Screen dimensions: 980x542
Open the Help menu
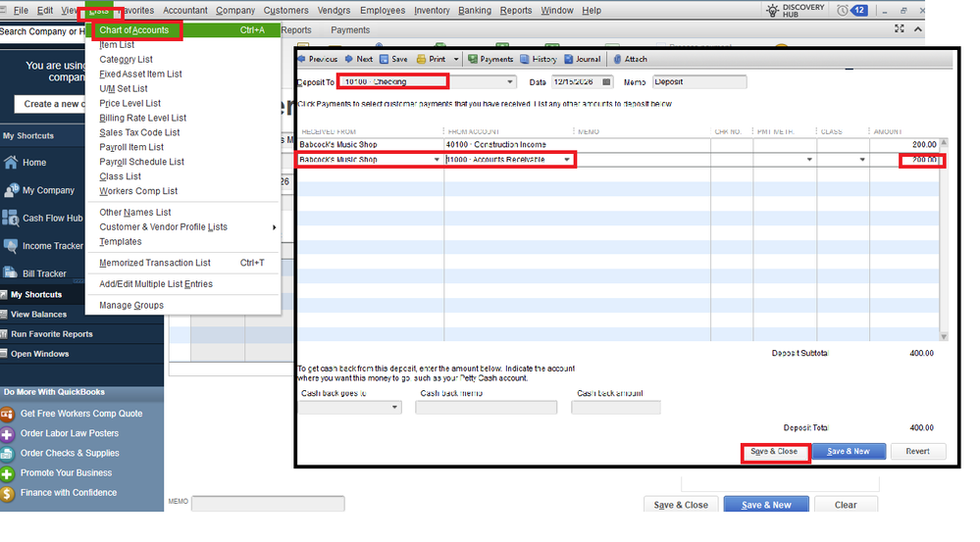click(592, 10)
